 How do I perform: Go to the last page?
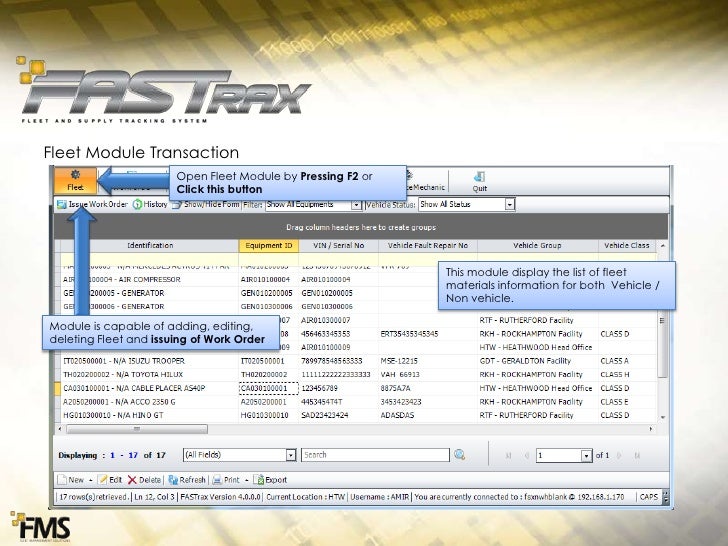[637, 455]
